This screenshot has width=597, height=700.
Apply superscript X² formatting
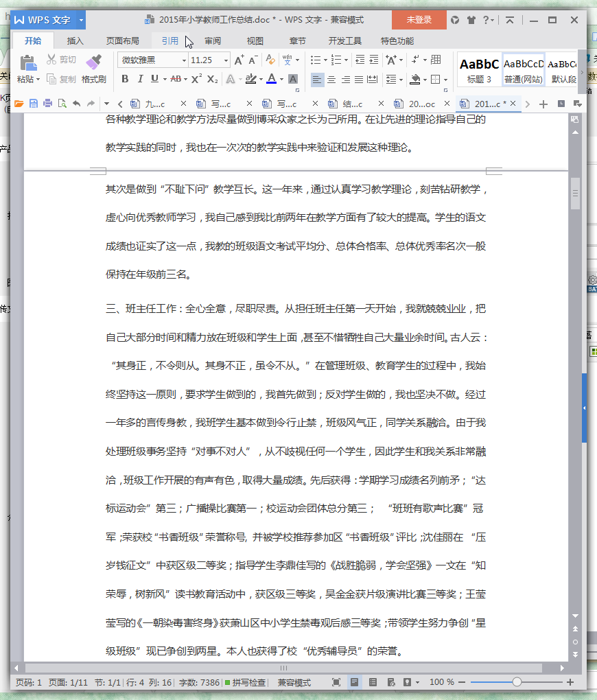(196, 79)
